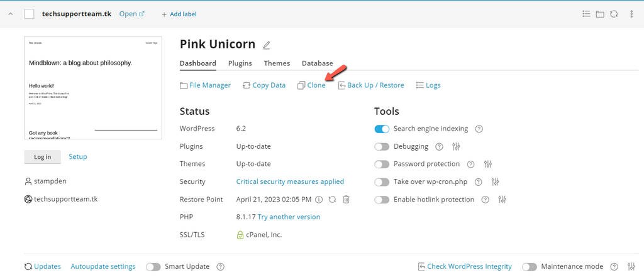Open Password protection settings sliders icon
The height and width of the screenshot is (280, 644).
(488, 164)
